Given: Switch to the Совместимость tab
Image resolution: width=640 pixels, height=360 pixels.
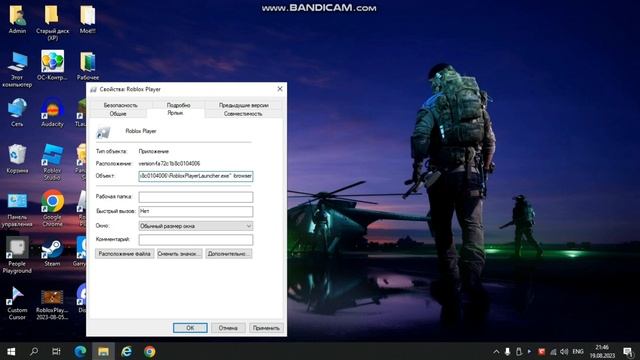Looking at the screenshot, I should point(243,114).
